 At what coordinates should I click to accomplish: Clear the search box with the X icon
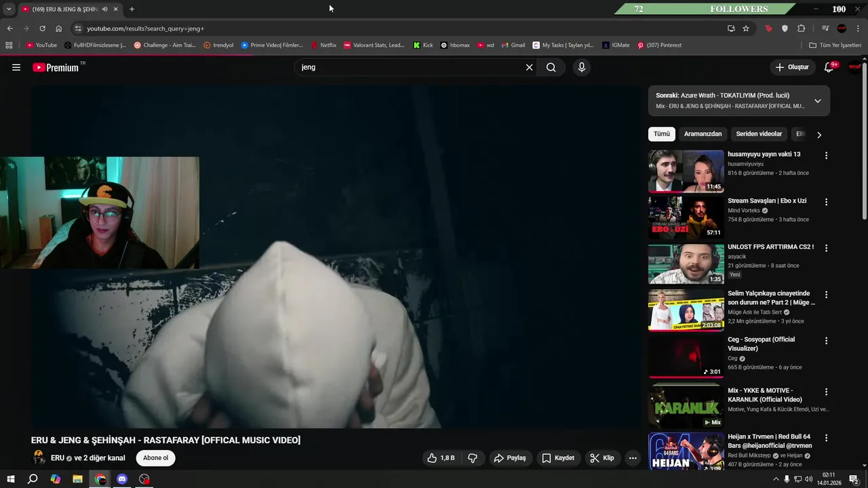529,67
